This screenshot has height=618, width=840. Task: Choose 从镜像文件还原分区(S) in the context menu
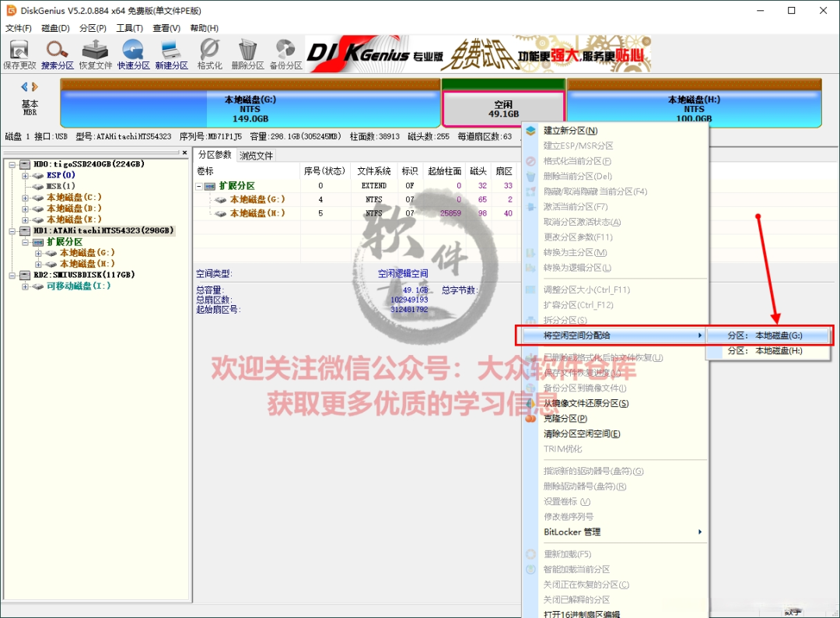click(615, 403)
